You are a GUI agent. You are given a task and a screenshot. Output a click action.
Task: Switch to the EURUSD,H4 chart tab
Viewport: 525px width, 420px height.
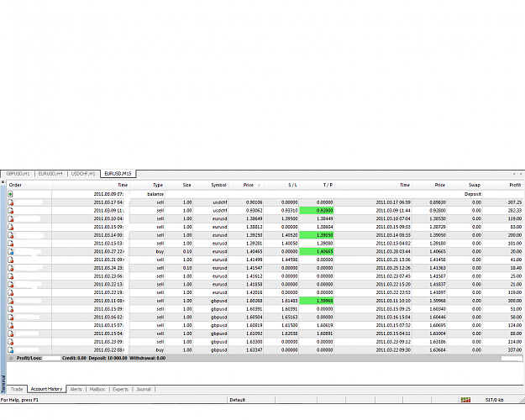[x=50, y=174]
